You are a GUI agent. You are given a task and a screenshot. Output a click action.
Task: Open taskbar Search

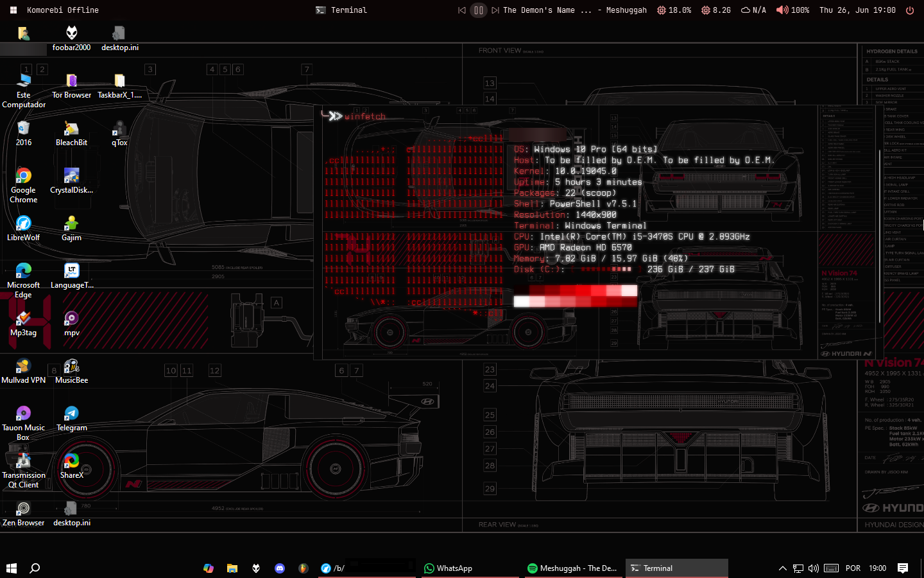pyautogui.click(x=35, y=568)
